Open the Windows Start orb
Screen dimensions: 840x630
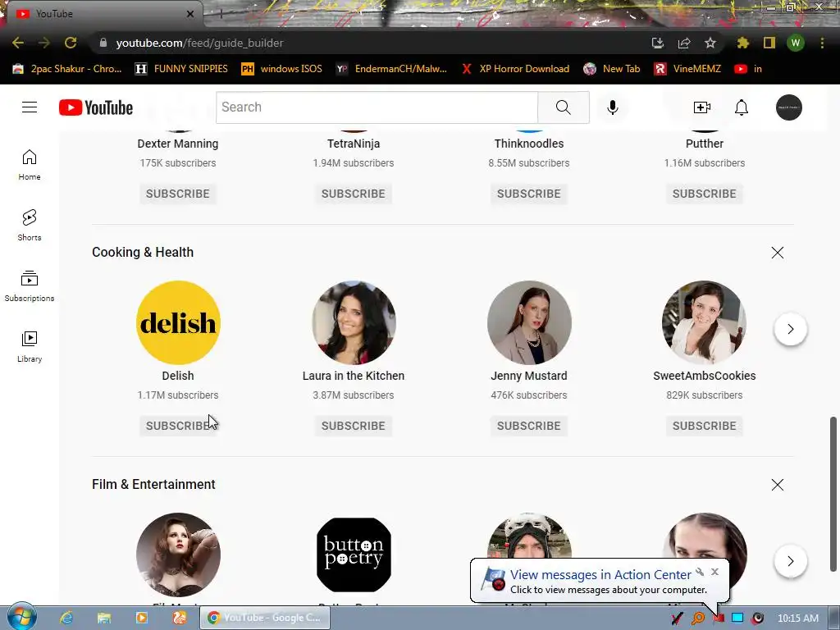pyautogui.click(x=21, y=616)
